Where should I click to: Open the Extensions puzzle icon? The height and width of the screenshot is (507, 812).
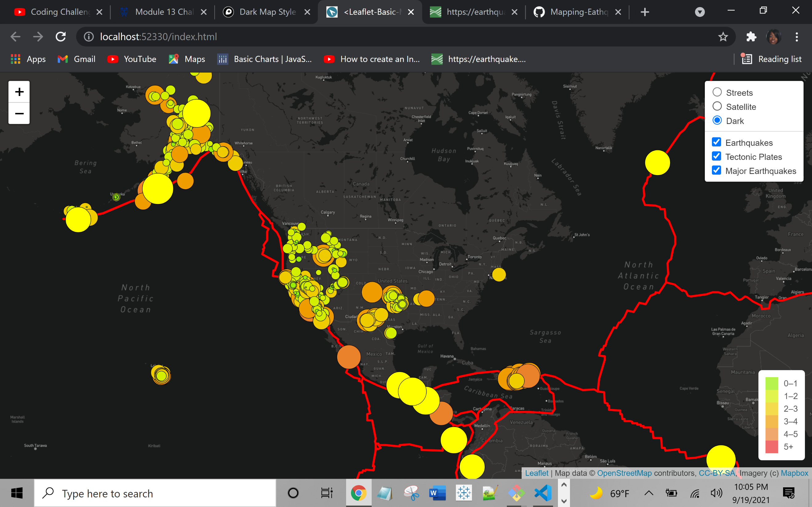[x=751, y=37]
